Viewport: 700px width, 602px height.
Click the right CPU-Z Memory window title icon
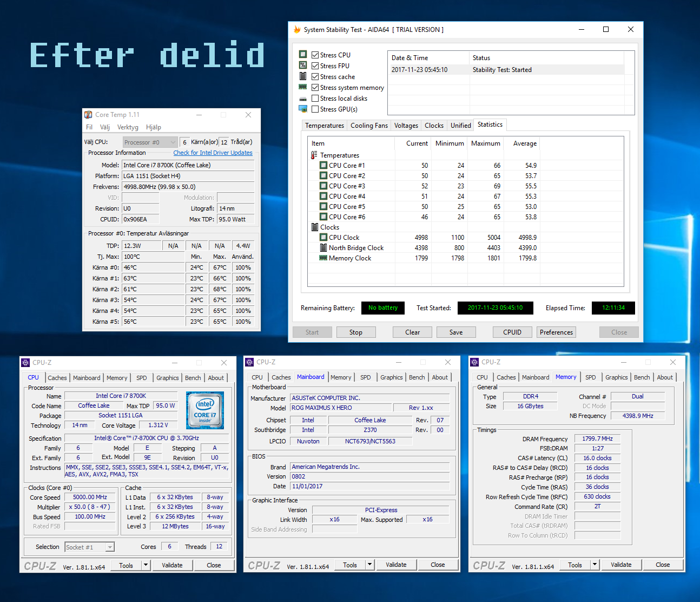pyautogui.click(x=474, y=362)
